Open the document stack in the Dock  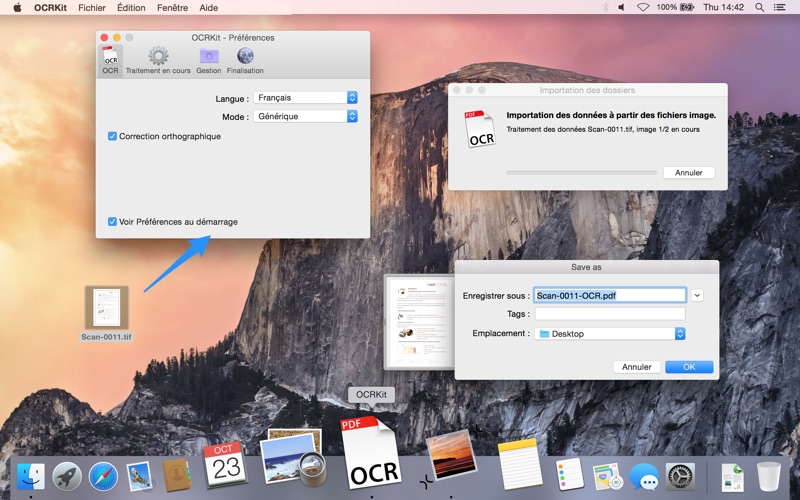pos(732,477)
